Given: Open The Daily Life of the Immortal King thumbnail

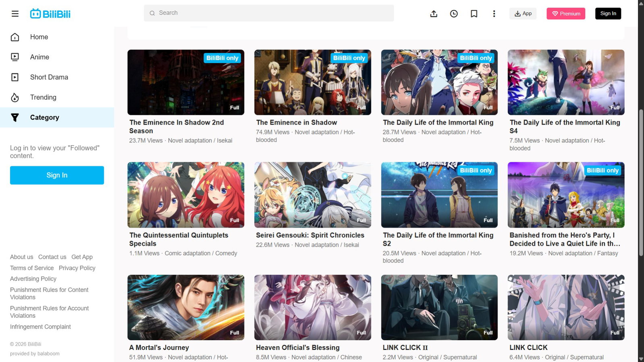Looking at the screenshot, I should [440, 82].
